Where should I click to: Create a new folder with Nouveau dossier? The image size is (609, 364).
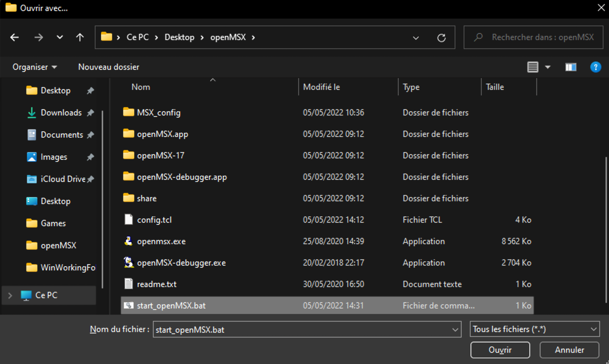[109, 67]
